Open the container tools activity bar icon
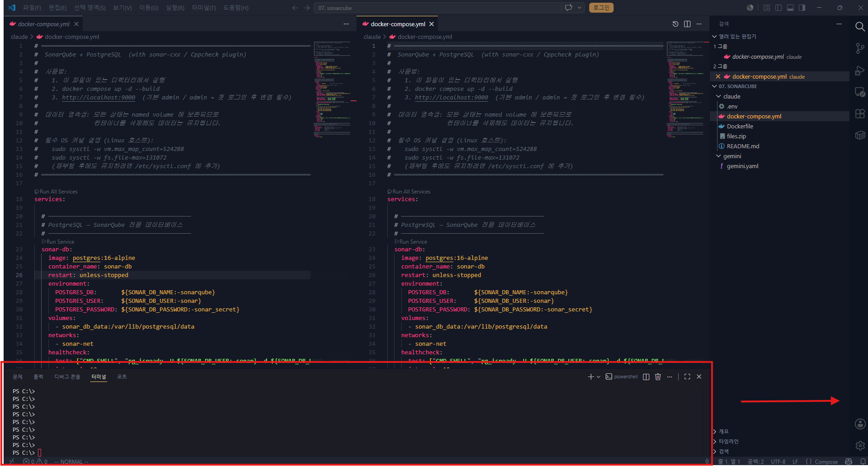 pos(860,135)
